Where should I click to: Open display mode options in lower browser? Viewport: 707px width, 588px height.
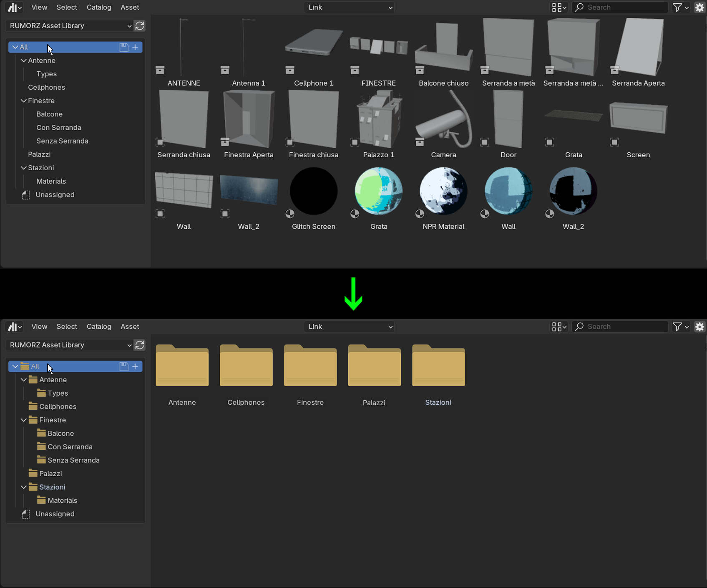(559, 327)
